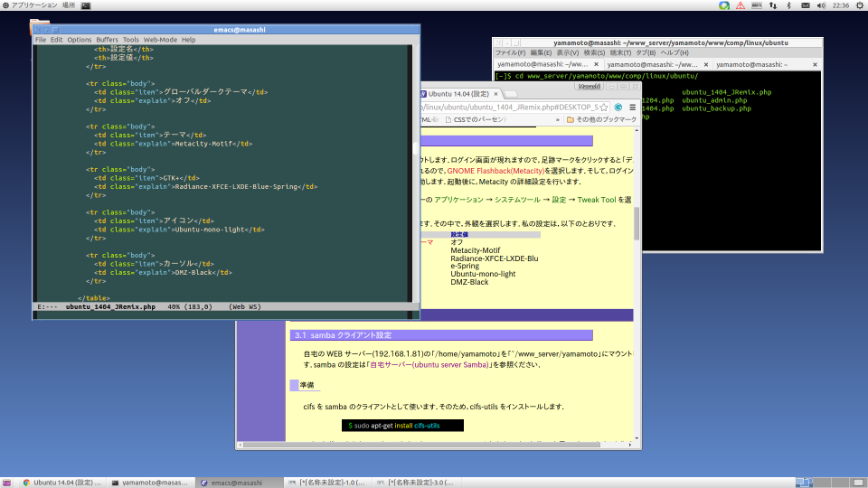Click the upper Chrome window's vertical scrollbar

point(636,223)
